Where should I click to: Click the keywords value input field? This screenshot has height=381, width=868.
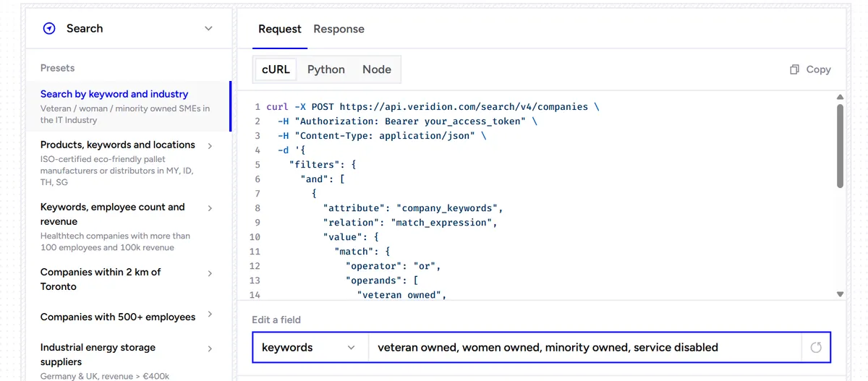click(584, 348)
